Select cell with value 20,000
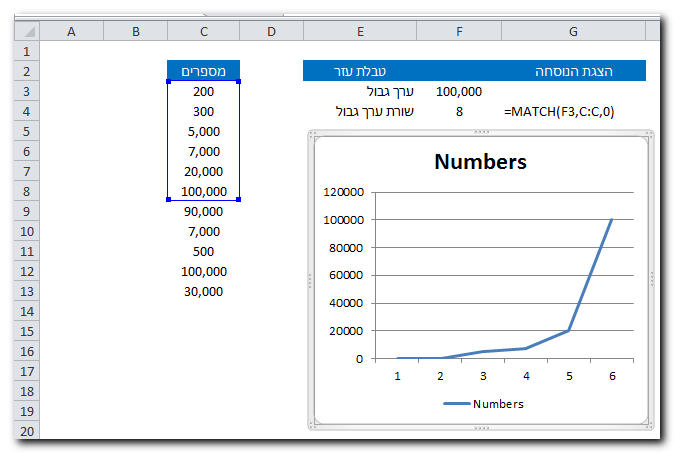674x453 pixels. tap(203, 171)
